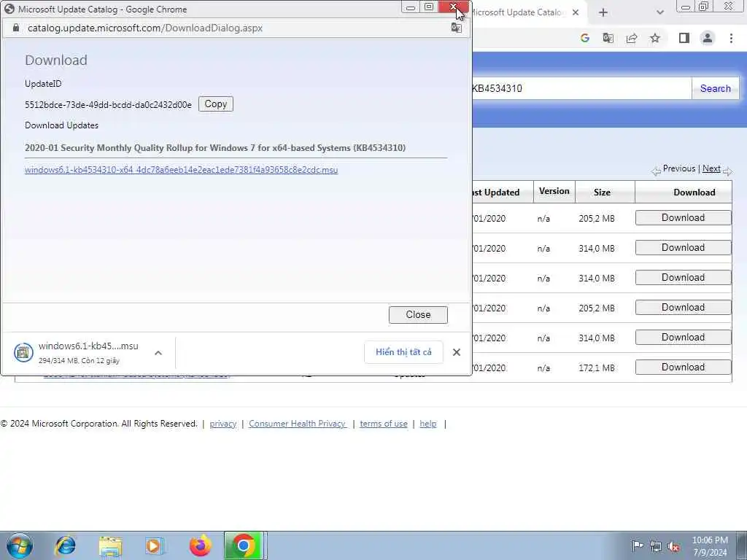
Task: Click the next page arrow icon
Action: coord(727,171)
